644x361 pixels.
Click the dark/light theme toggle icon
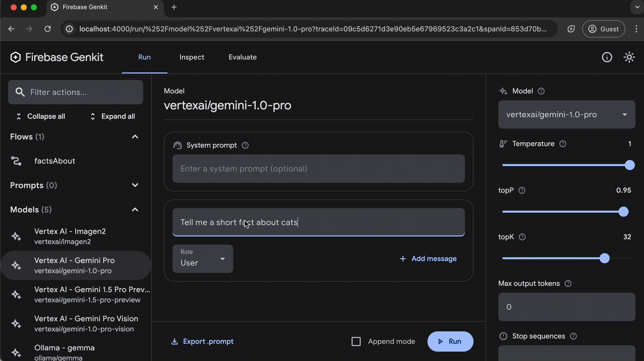[x=629, y=57]
